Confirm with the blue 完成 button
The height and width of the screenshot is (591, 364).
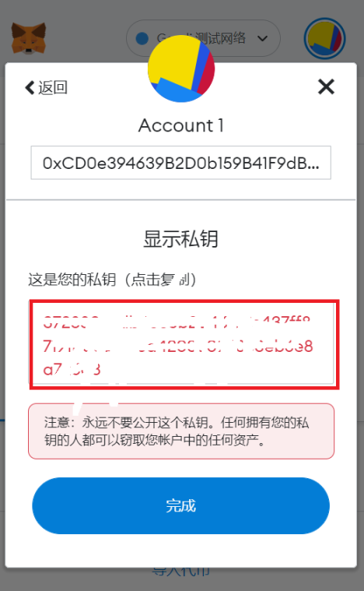(181, 505)
